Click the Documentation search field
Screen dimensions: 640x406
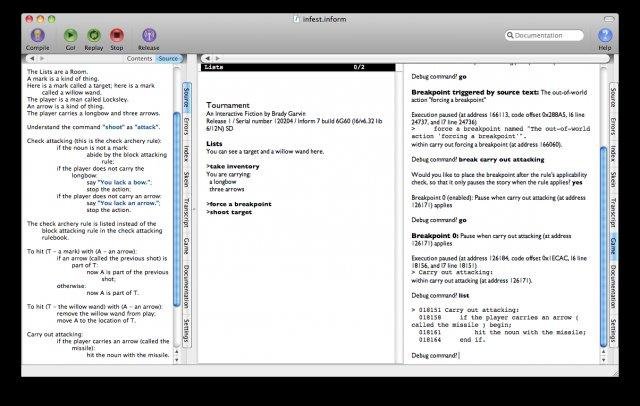pos(544,35)
